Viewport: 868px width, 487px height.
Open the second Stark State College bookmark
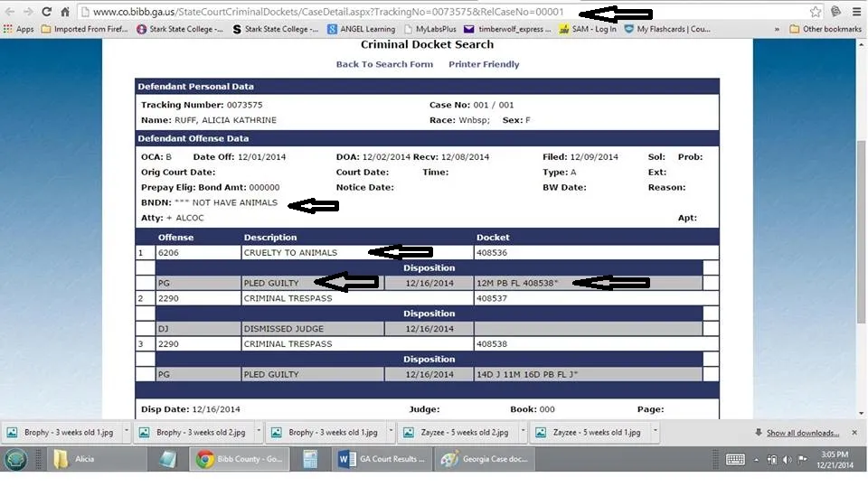tap(276, 29)
